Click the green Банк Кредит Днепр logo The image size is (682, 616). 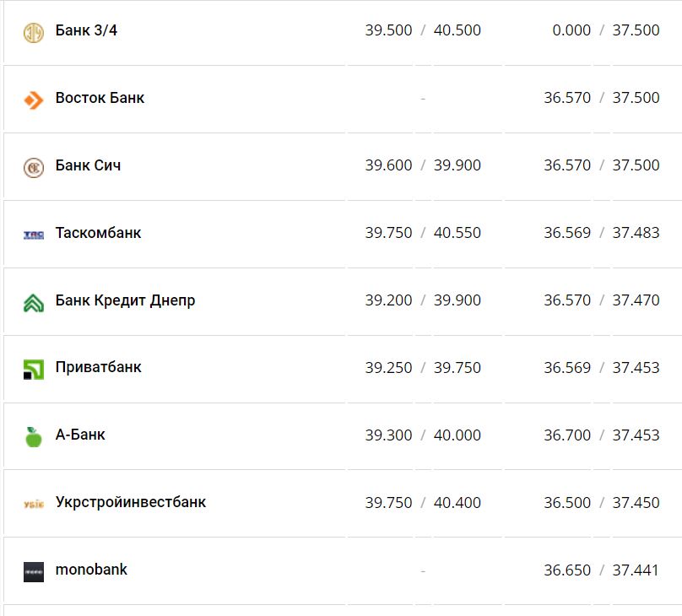33,302
